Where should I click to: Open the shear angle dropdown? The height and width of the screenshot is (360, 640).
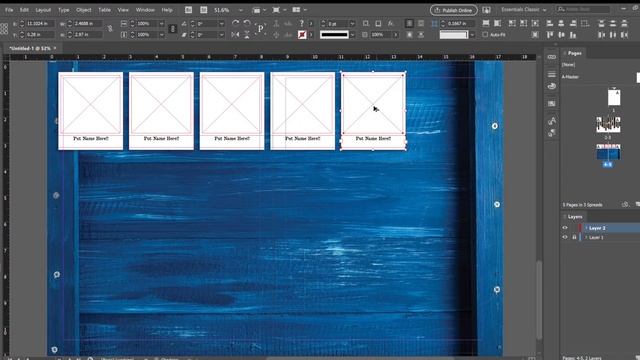[x=222, y=35]
